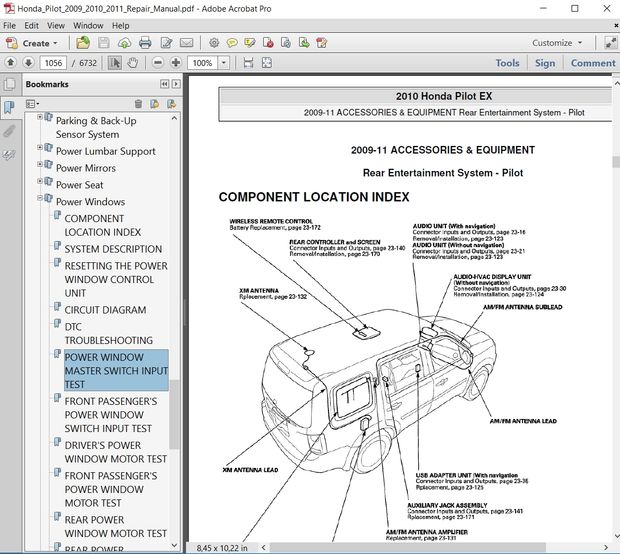The image size is (620, 554).
Task: Click the page number input field
Action: pyautogui.click(x=53, y=63)
